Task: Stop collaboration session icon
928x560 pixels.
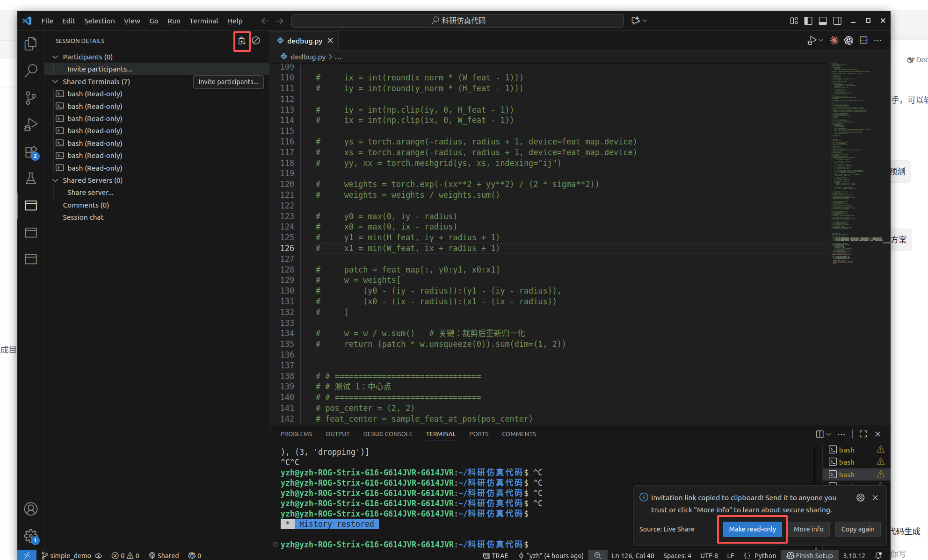Action: tap(256, 41)
